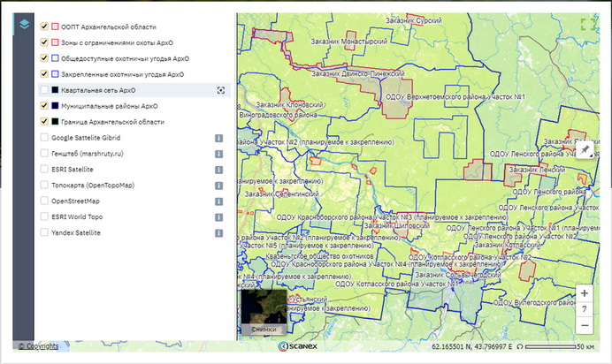The width and height of the screenshot is (612, 364).
Task: Zoom to extent of Квартальная сеть АрхО layer
Action: tap(220, 90)
